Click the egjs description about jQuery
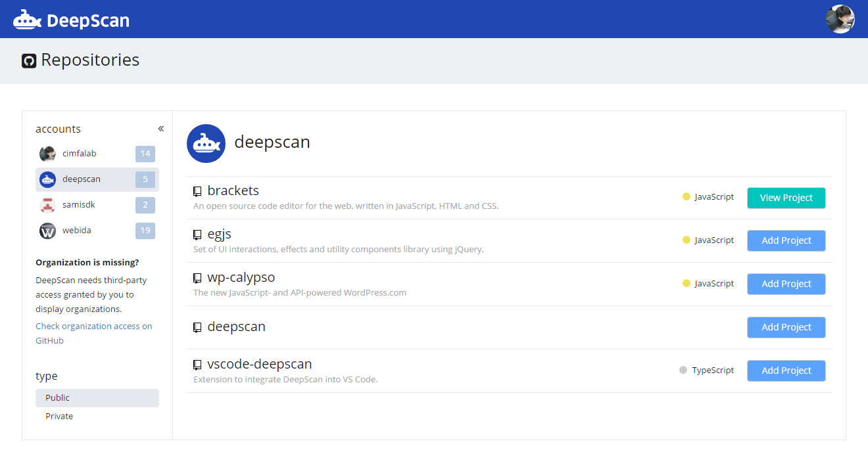This screenshot has width=868, height=473. tap(339, 249)
